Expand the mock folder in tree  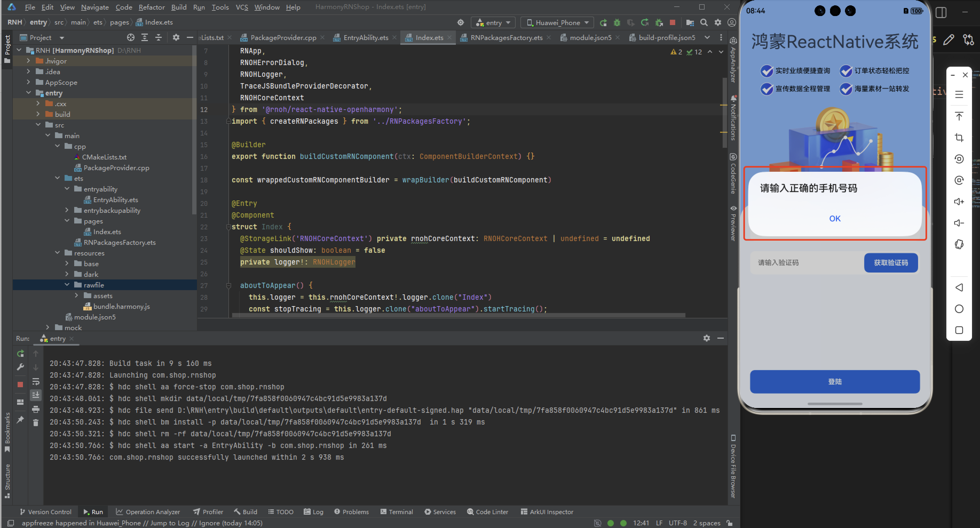tap(48, 327)
